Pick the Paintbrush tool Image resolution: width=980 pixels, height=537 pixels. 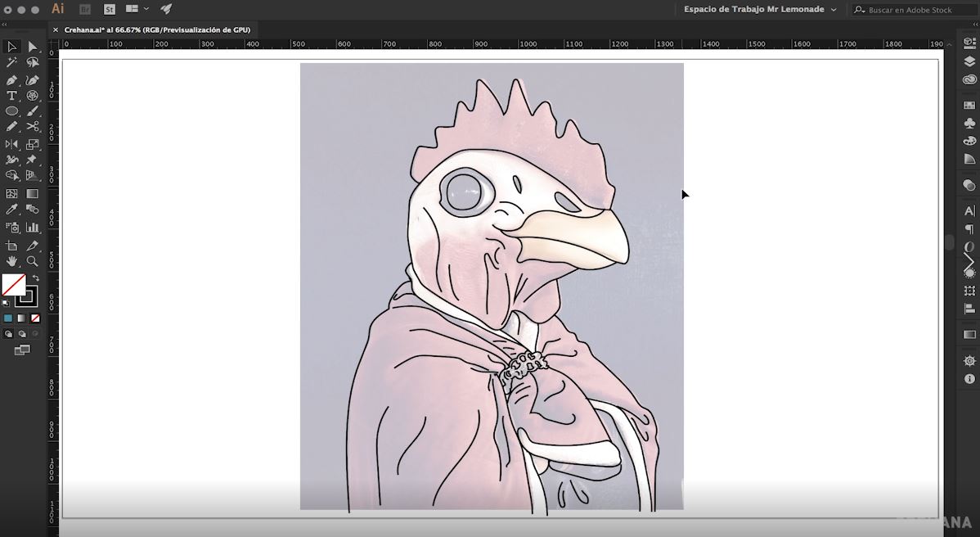tap(32, 111)
